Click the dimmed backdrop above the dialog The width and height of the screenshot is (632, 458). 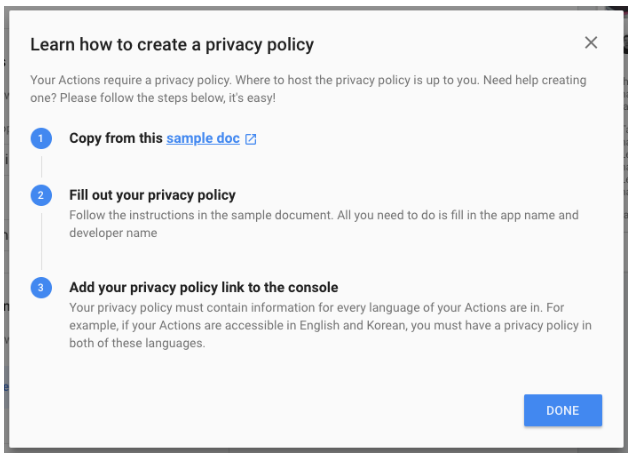click(x=316, y=3)
